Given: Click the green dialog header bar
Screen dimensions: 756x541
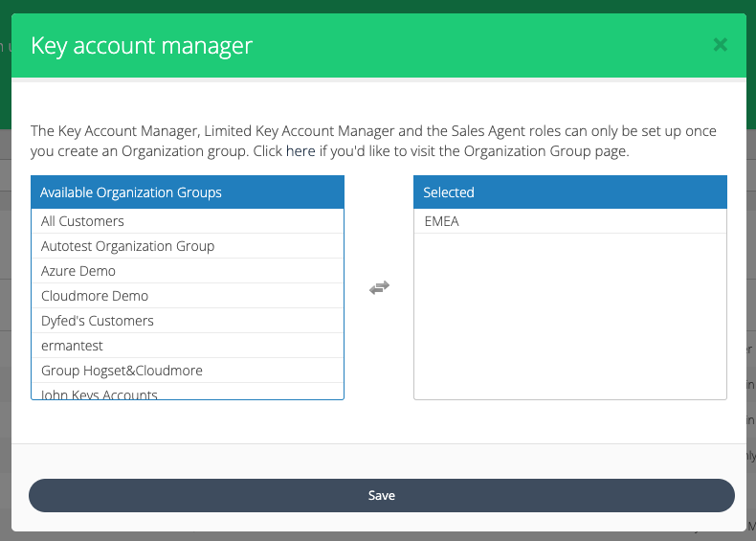Looking at the screenshot, I should (x=478, y=45).
